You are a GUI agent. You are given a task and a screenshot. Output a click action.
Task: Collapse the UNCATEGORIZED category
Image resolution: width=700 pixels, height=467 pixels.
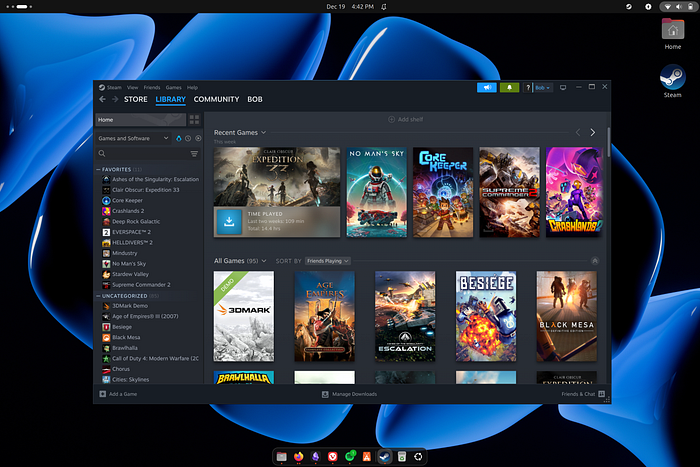(98, 296)
